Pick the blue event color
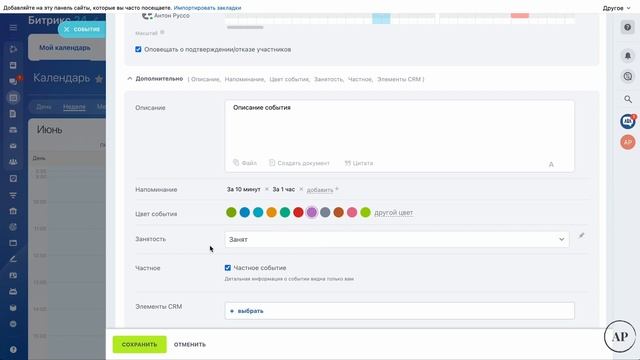640x360 pixels. pyautogui.click(x=244, y=212)
